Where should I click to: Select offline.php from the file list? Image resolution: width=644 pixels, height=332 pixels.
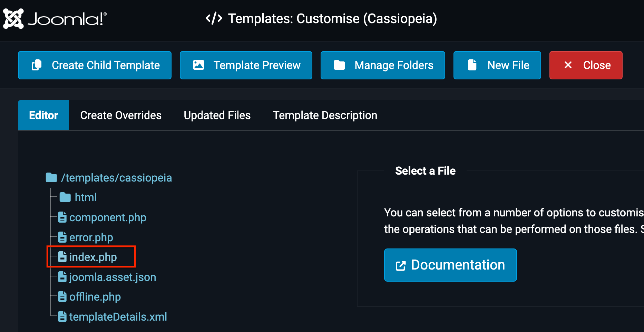[x=95, y=297]
